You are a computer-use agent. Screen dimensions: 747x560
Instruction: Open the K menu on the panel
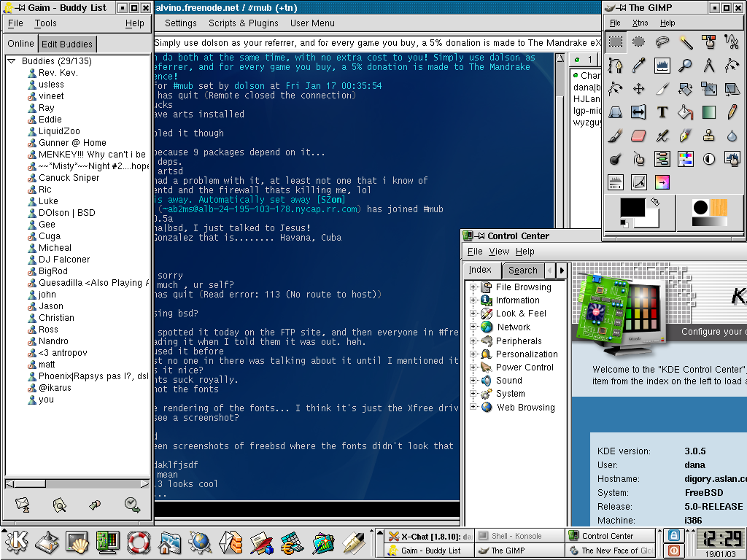(x=16, y=542)
